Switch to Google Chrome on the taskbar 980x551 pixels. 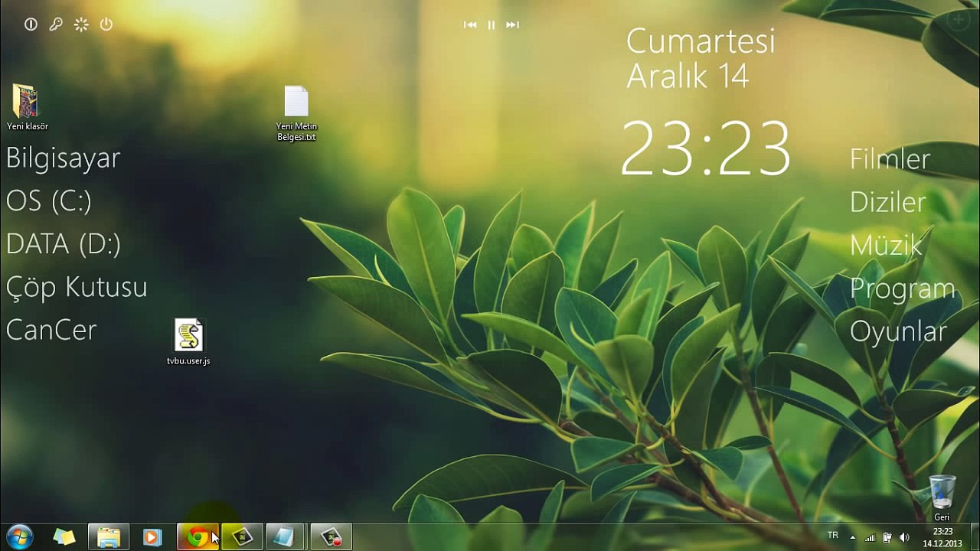198,537
